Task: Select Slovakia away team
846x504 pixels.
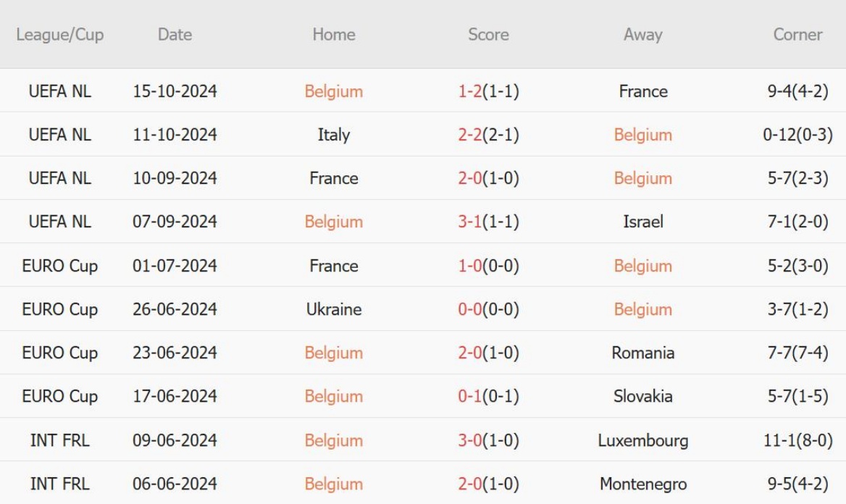Action: pyautogui.click(x=642, y=396)
